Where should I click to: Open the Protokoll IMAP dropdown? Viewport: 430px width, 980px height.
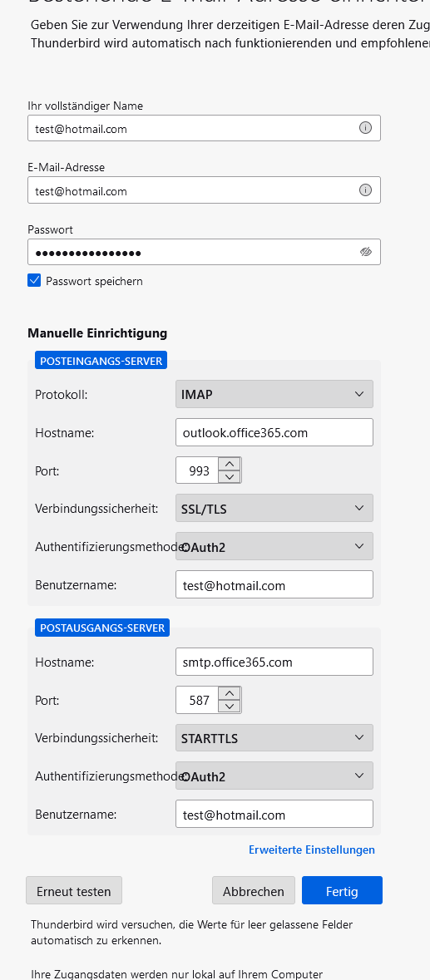tap(274, 394)
